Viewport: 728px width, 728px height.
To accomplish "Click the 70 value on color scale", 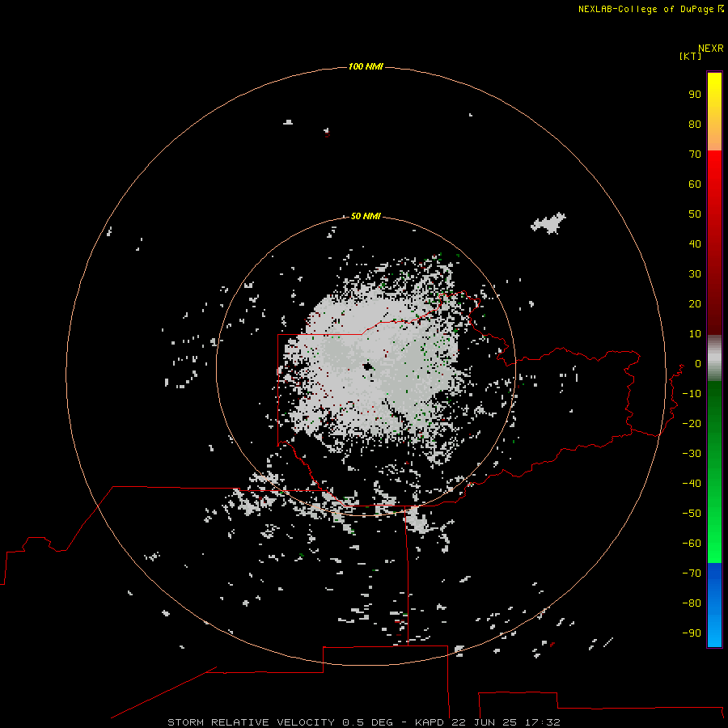I will coord(695,154).
